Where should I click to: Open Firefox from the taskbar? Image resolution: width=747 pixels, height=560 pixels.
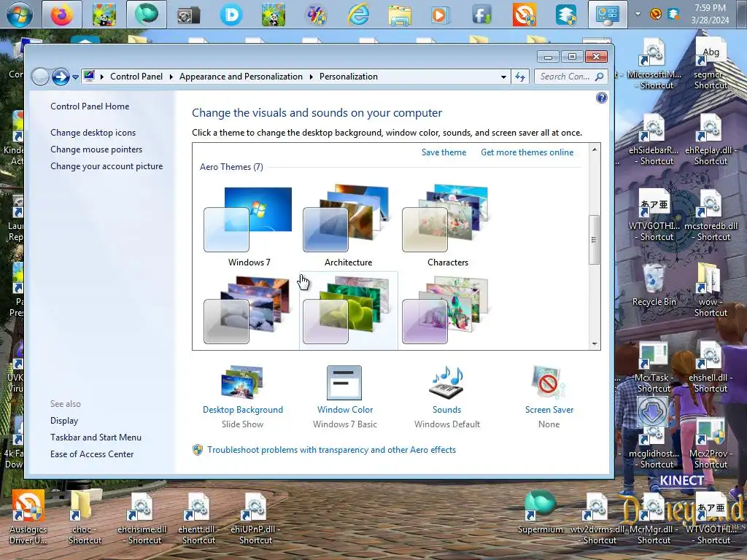point(62,15)
